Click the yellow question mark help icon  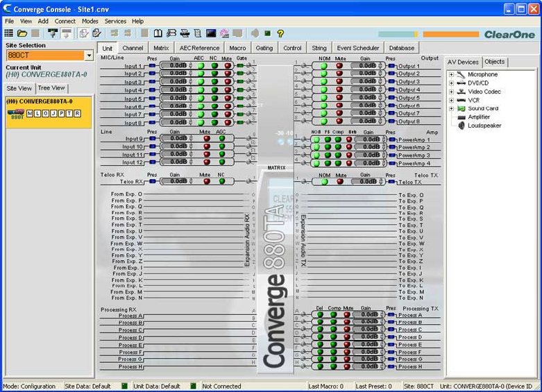click(x=280, y=33)
